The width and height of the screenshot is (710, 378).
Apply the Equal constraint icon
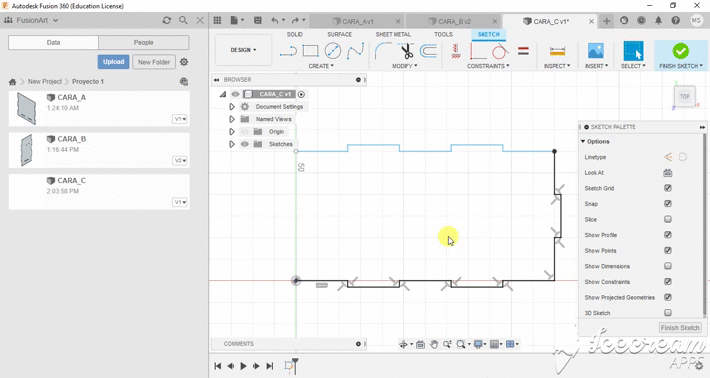523,51
